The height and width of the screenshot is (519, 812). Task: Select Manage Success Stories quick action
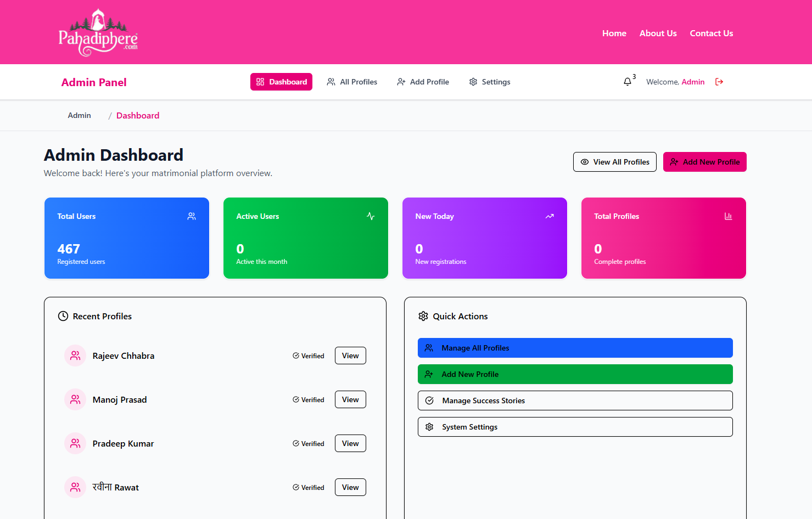coord(575,400)
